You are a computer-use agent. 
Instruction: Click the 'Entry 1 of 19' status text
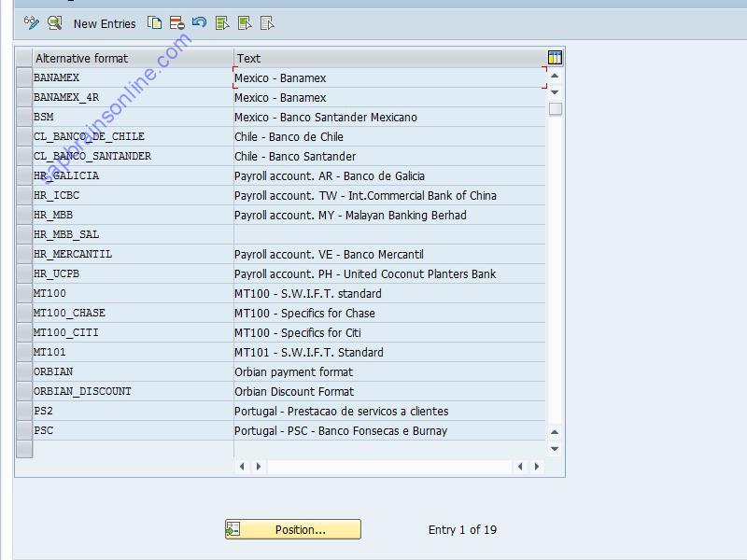click(462, 529)
